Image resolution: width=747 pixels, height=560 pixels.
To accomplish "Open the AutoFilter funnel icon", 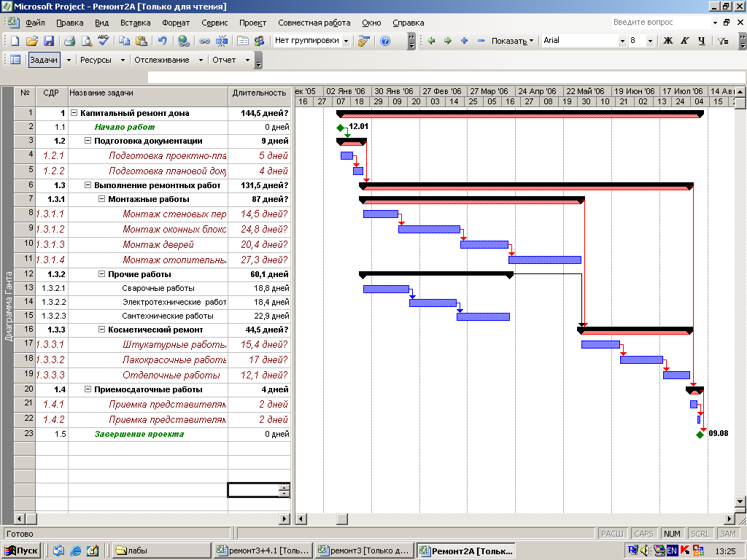I will 723,41.
